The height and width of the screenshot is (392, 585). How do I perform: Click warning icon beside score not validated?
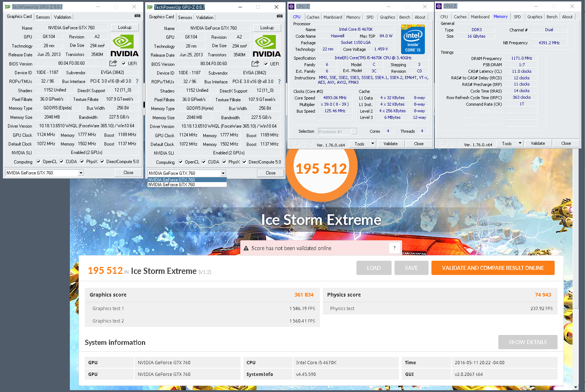[246, 248]
